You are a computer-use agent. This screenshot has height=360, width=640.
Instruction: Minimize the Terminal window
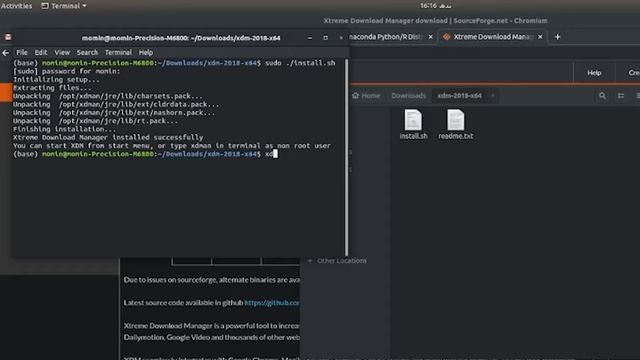[310, 38]
